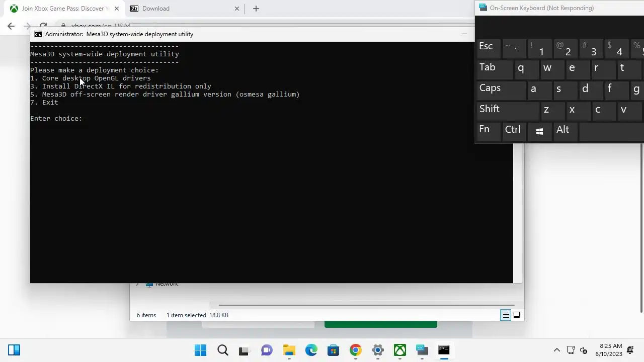
Task: Click the '7. Exit' console line
Action: 44,102
